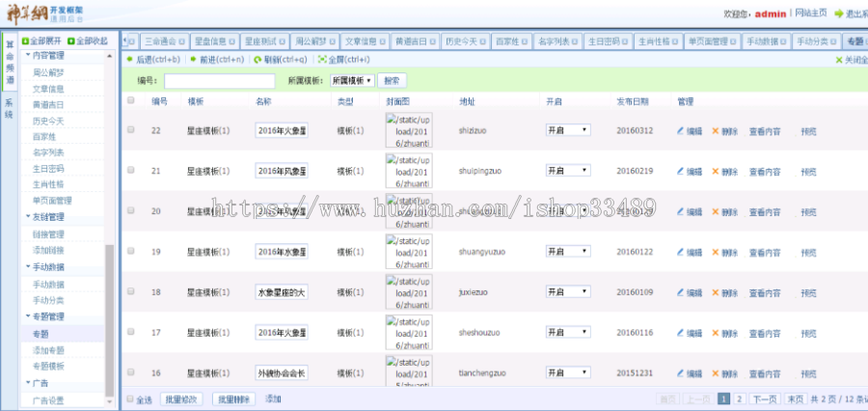
Task: Collapse the 友链管理 group in sidebar
Action: [28, 216]
